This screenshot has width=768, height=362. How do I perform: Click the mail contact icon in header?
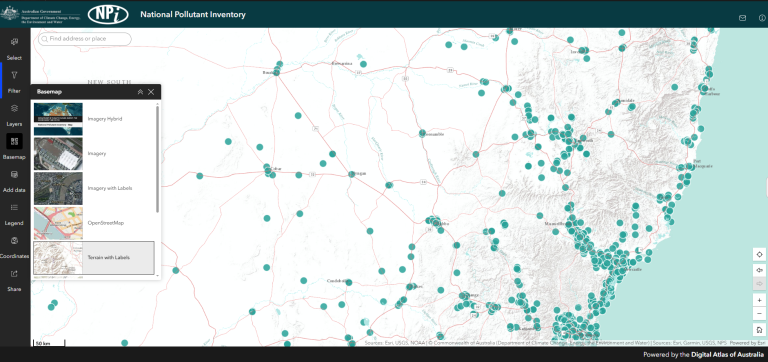[743, 18]
